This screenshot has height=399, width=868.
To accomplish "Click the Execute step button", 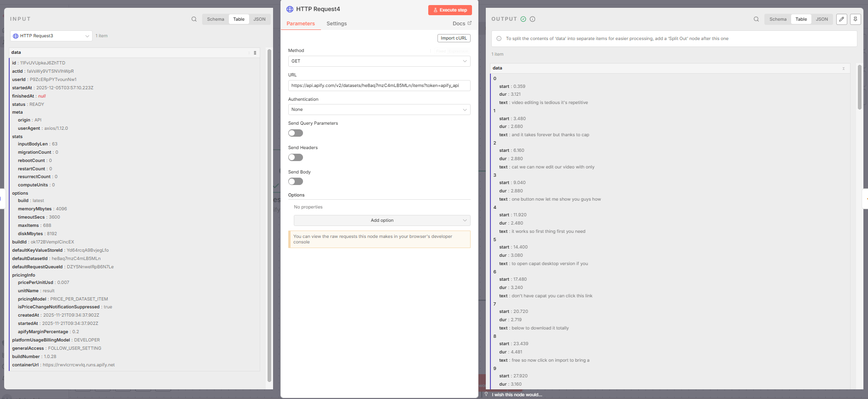I will point(450,10).
